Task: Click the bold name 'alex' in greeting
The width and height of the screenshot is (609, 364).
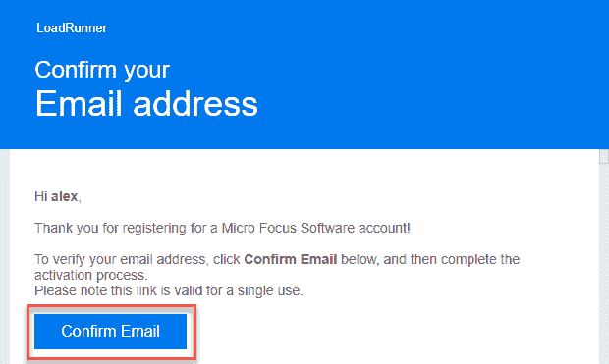Action: click(x=64, y=196)
